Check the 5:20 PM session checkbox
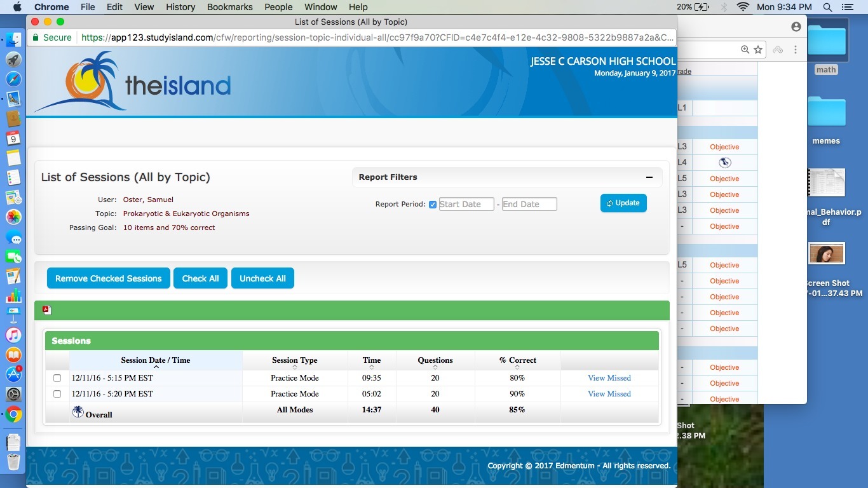 pos(57,394)
